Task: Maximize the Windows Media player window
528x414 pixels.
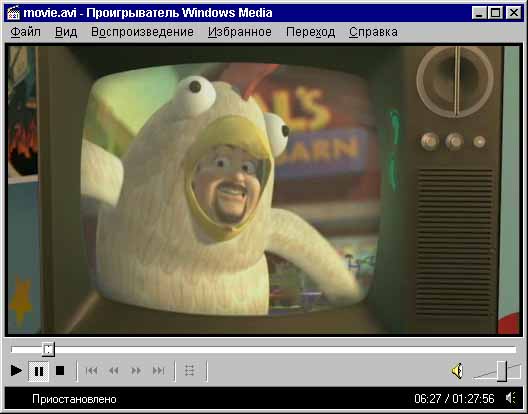Action: point(495,13)
